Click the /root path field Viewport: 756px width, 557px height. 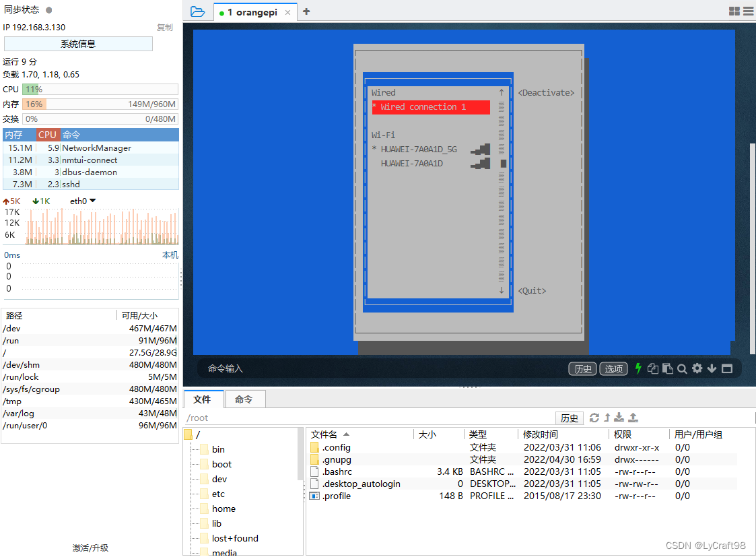(369, 418)
